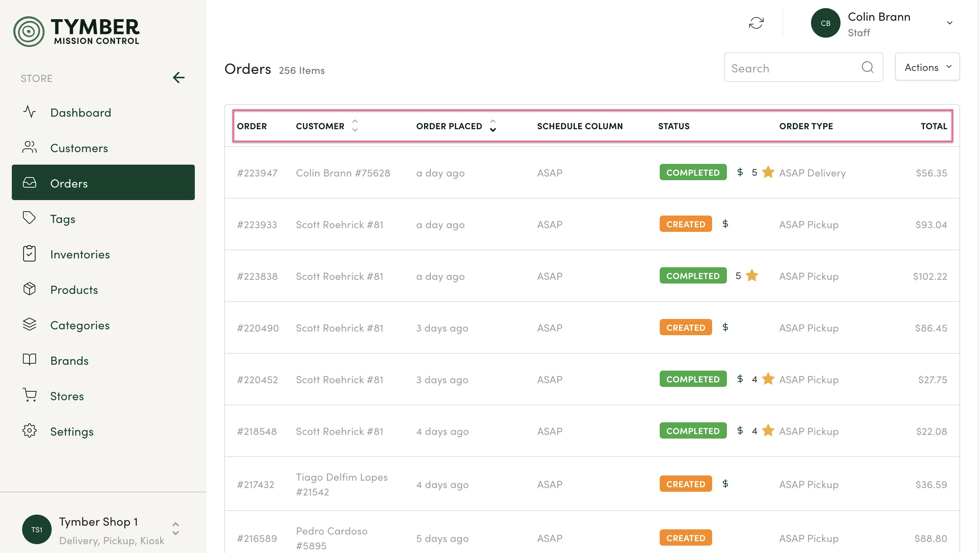Open the Tags section
Screen dimensions: 980x553
[103, 219]
